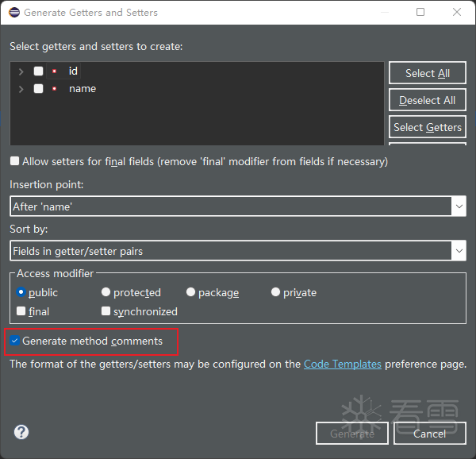Viewport: 476px width, 459px height.
Task: Disable Generate method comments checkbox
Action: 15,341
